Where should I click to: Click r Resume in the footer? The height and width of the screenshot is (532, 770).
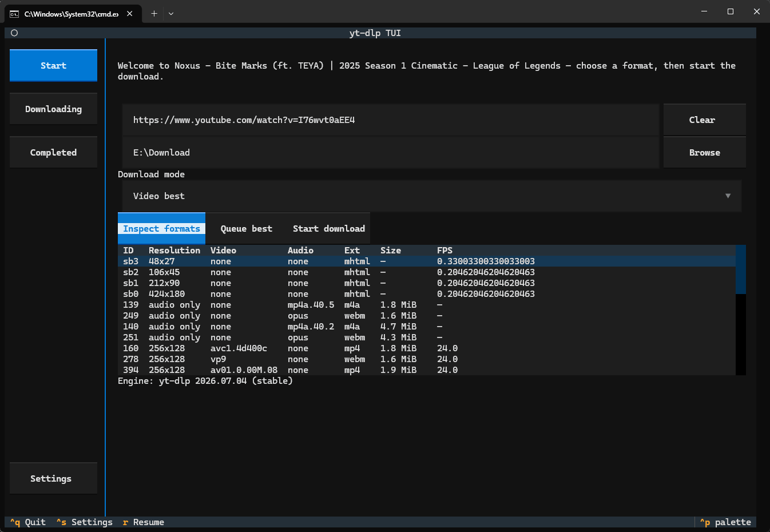tap(144, 522)
